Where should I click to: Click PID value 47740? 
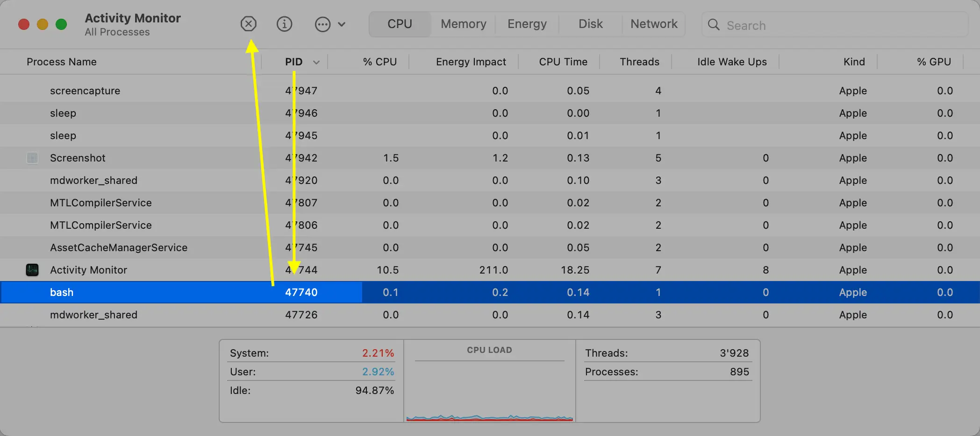301,292
